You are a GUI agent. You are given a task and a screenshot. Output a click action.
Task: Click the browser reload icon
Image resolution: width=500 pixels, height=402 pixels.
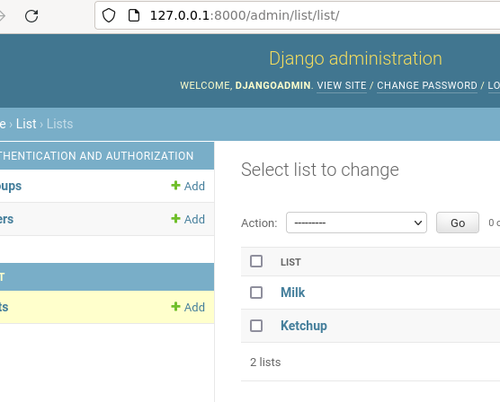coord(32,16)
